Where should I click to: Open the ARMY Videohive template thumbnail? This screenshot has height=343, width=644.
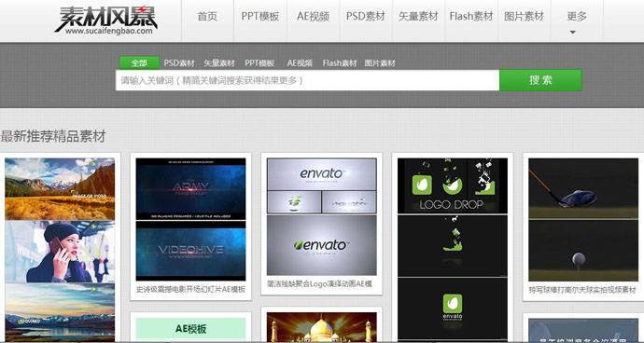click(190, 220)
